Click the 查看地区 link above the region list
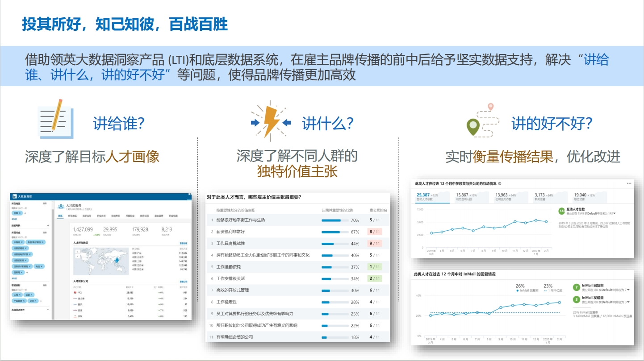This screenshot has width=644, height=361. click(x=183, y=243)
